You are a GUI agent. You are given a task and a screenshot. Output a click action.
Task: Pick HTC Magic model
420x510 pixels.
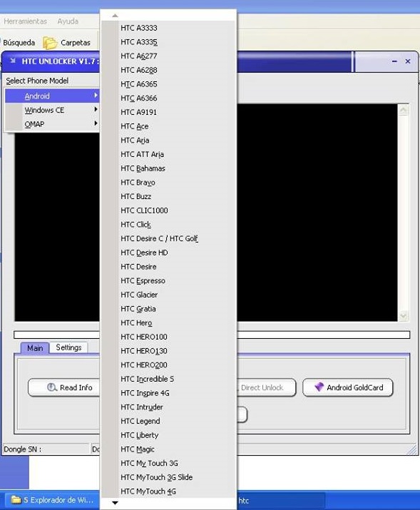pyautogui.click(x=168, y=449)
